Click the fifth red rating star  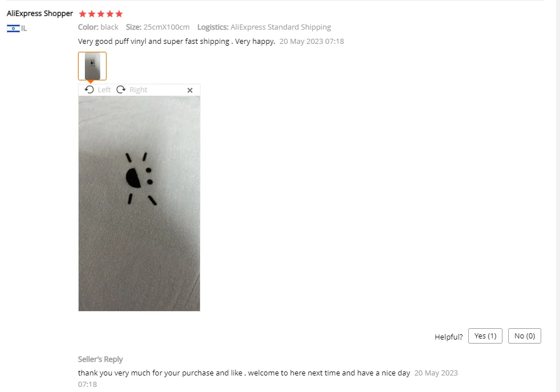(119, 14)
